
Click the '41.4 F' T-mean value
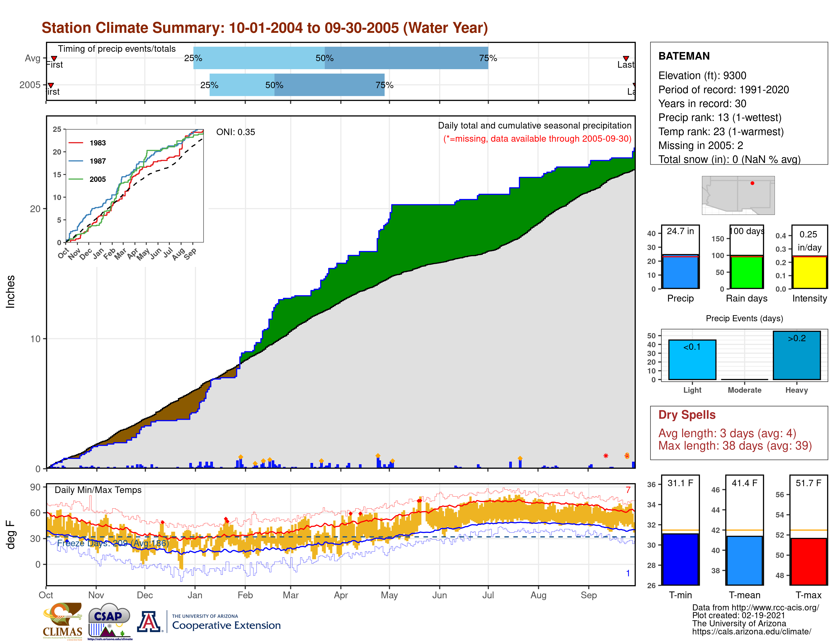745,483
